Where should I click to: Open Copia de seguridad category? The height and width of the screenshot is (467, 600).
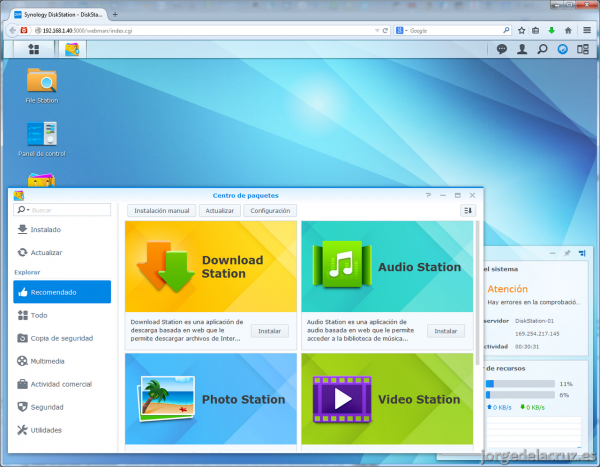tap(62, 338)
